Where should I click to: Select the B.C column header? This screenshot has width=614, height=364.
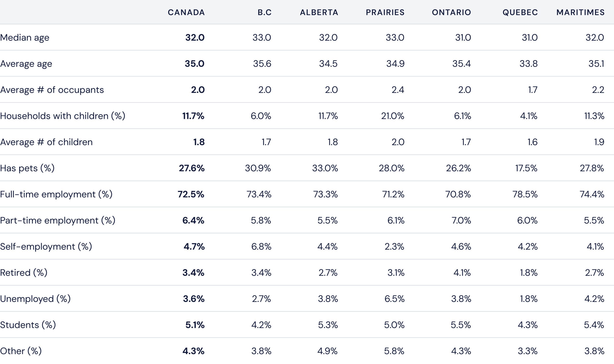pos(265,12)
